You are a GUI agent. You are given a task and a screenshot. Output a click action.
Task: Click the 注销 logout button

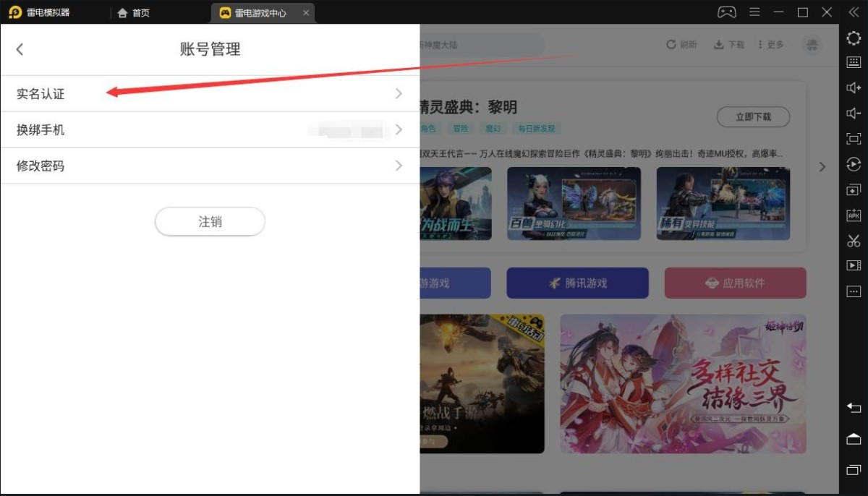coord(210,222)
